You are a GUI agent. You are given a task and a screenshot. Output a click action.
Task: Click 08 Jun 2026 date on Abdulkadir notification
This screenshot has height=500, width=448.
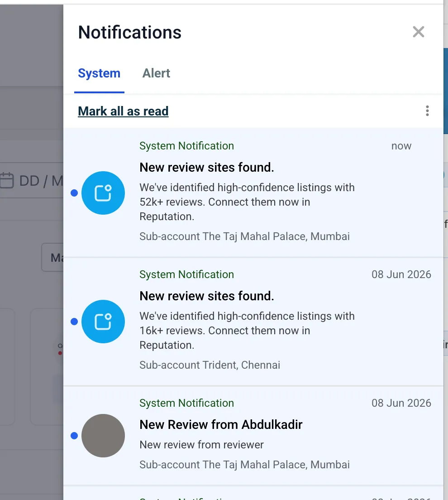point(401,403)
